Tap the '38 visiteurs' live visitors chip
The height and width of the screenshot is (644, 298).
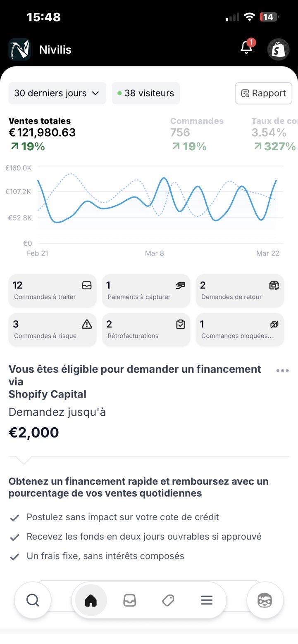click(x=145, y=93)
